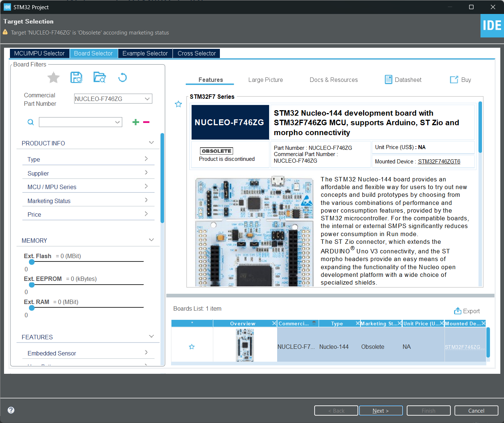Viewport: 504px width, 423px height.
Task: Remove the Marketing Status column with its X
Action: point(400,323)
